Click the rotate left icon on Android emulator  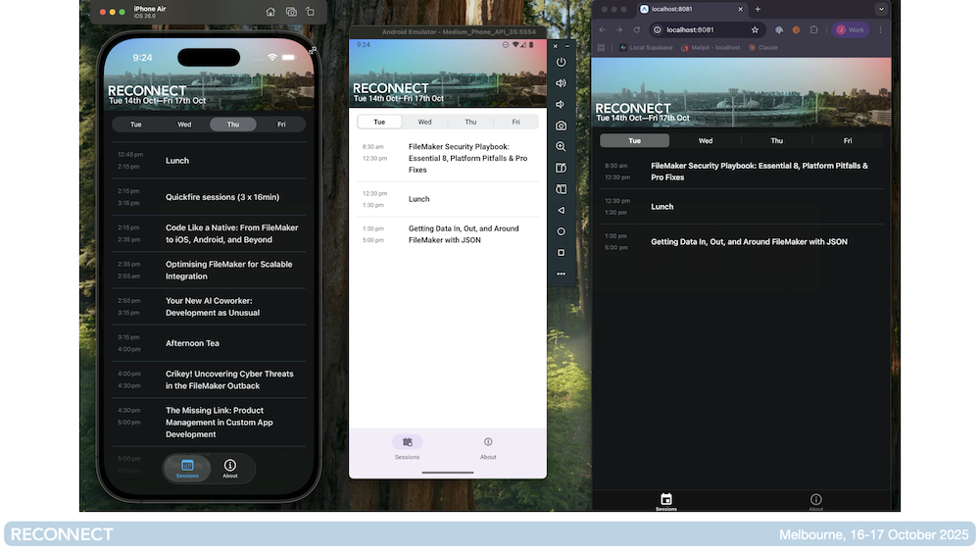tap(561, 169)
